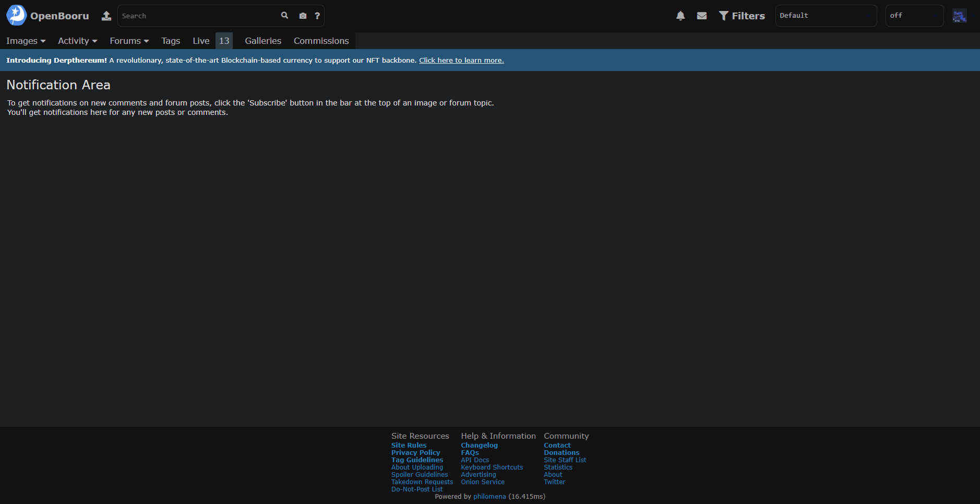This screenshot has width=980, height=504.
Task: Open API Docs footer link
Action: pos(475,460)
